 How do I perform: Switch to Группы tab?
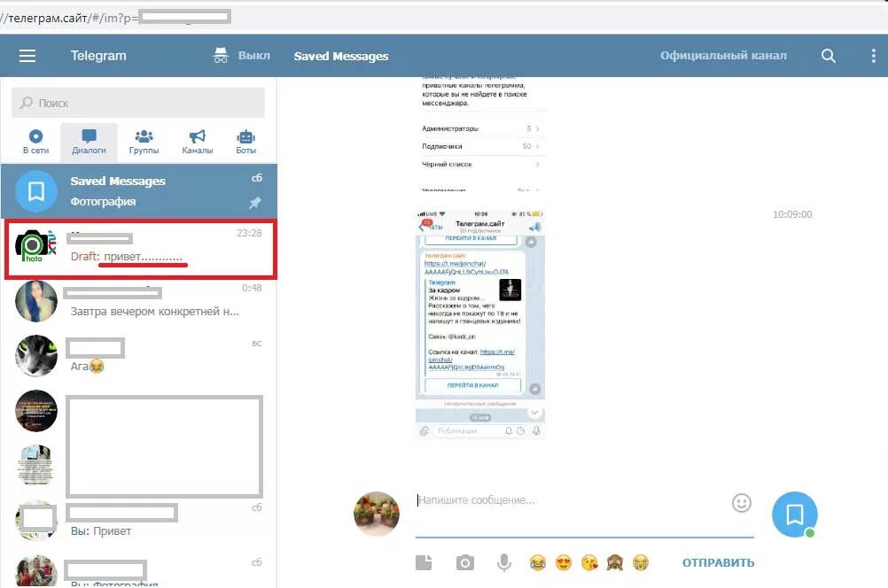click(144, 142)
